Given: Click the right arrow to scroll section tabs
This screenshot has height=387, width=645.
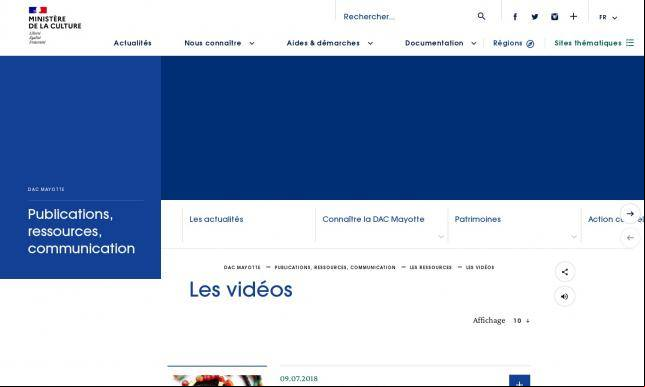Looking at the screenshot, I should point(630,213).
